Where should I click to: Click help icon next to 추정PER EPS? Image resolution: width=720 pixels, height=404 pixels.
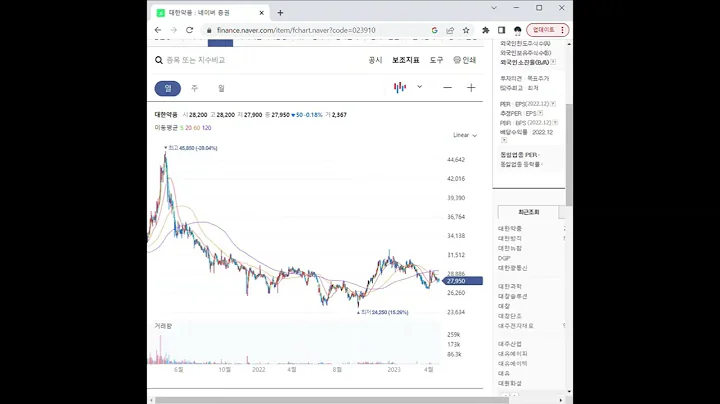(x=540, y=113)
